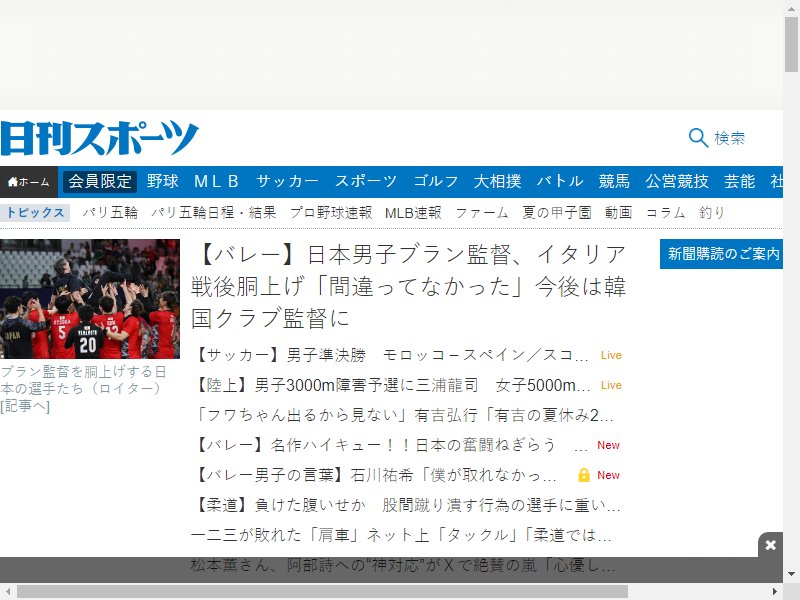
Task: Open the 公営競技 navigation tab
Action: click(x=677, y=182)
